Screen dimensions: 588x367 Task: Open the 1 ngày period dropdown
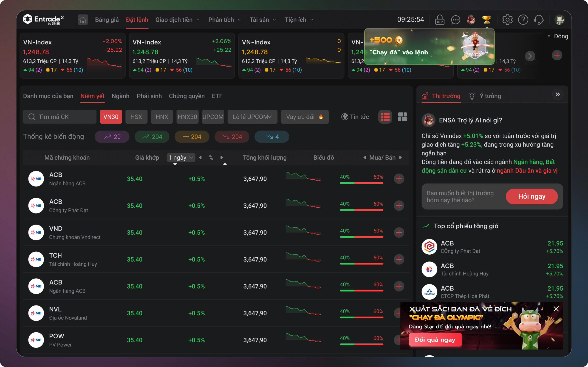tap(181, 158)
